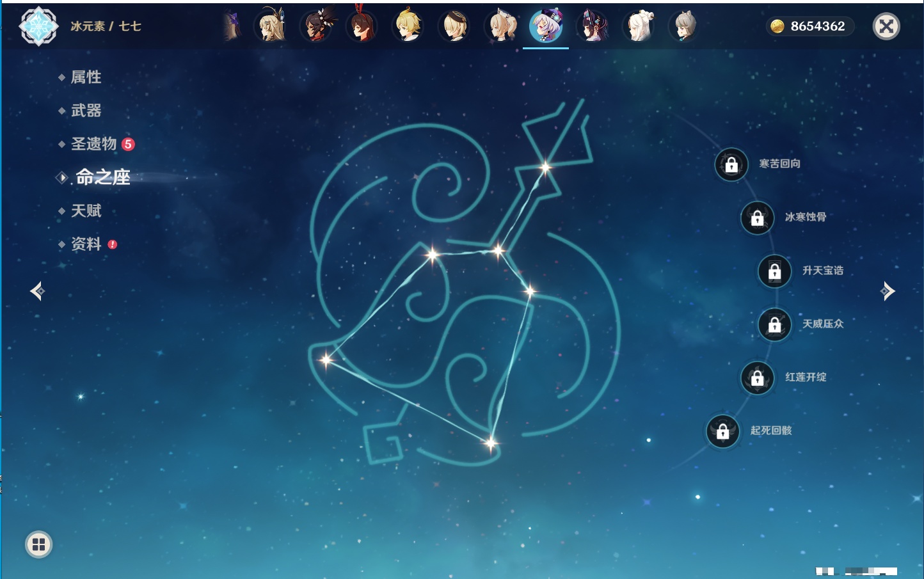Select Lynette's grey cat-eared avatar

pos(684,26)
